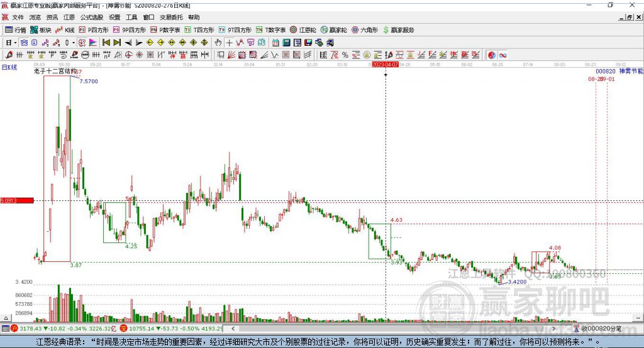Open the 帮助 menu
The image size is (644, 348).
[194, 17]
